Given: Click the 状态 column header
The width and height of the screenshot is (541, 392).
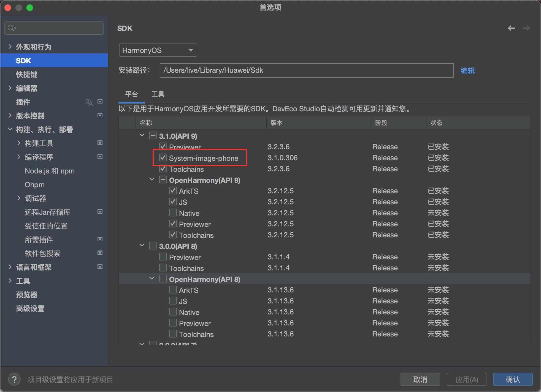Looking at the screenshot, I should pos(478,123).
